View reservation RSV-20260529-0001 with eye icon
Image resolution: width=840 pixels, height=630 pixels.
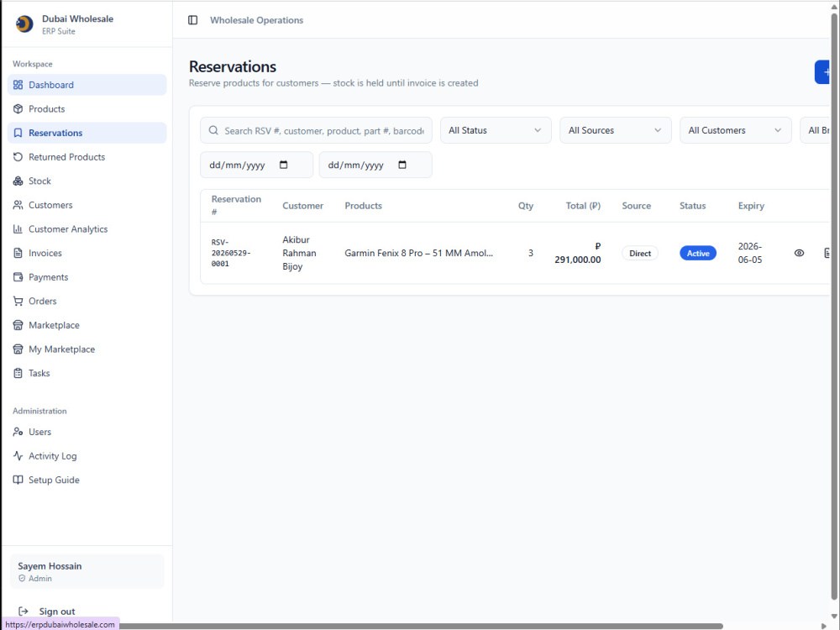coord(800,253)
